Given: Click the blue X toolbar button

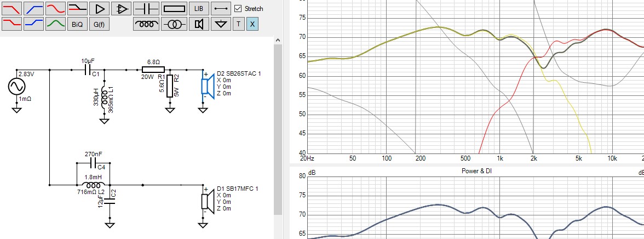Looking at the screenshot, I should [x=252, y=24].
